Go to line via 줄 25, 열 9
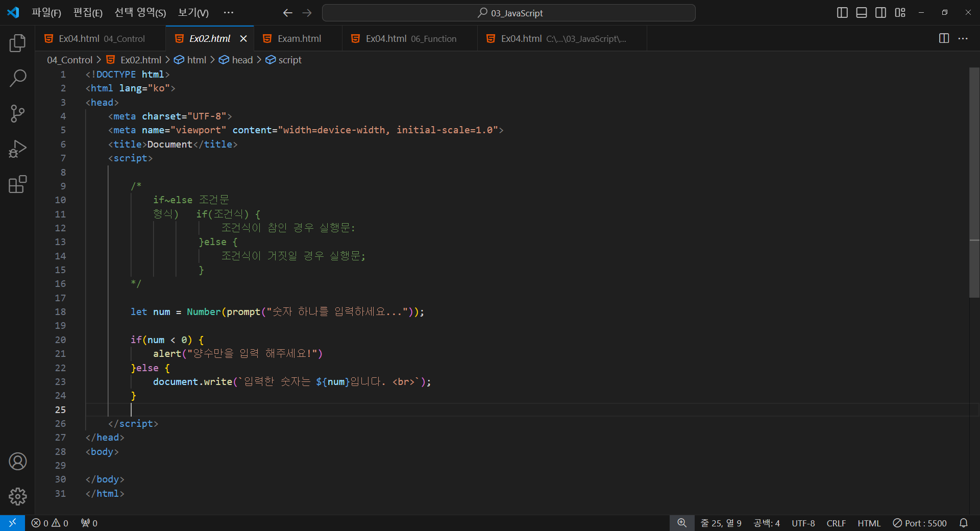Image resolution: width=980 pixels, height=531 pixels. (x=721, y=523)
